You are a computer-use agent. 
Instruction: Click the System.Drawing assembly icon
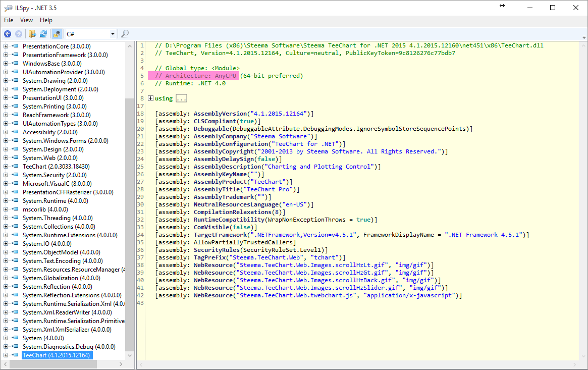coord(15,81)
